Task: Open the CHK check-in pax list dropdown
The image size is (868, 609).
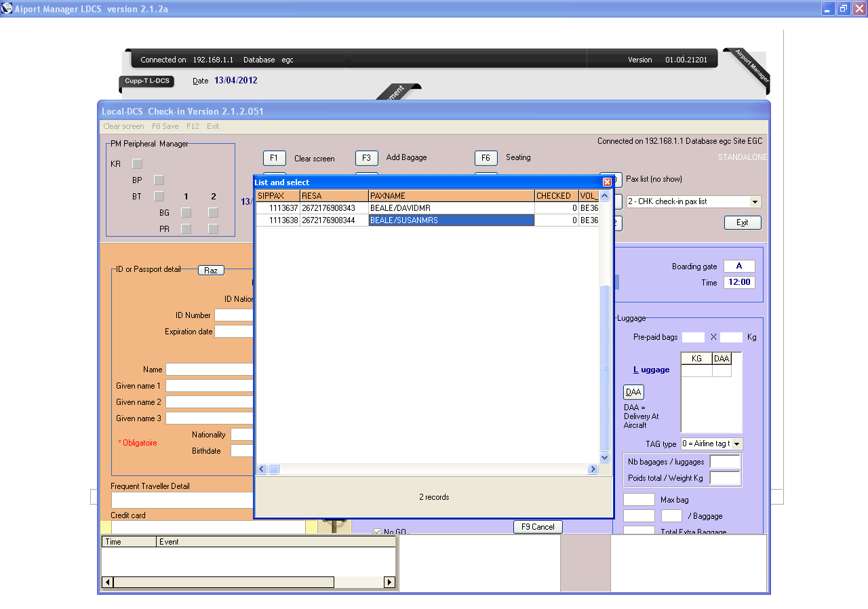Action: tap(755, 202)
